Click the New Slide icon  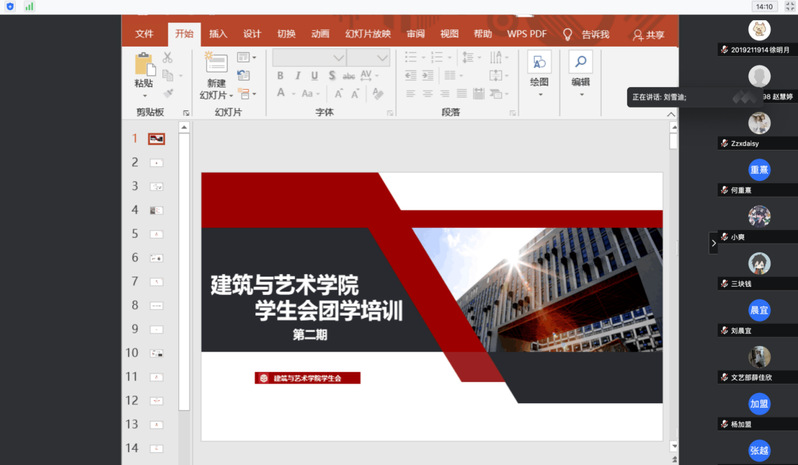(216, 64)
